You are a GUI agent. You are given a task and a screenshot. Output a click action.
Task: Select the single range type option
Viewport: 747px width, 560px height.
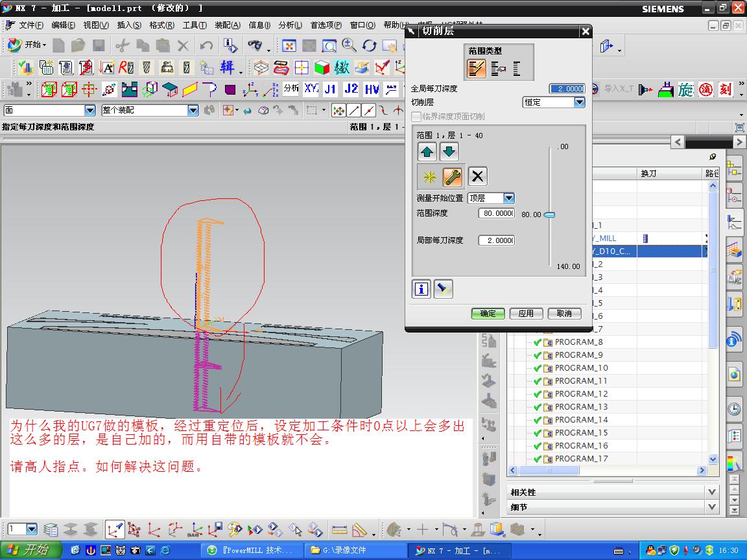517,68
